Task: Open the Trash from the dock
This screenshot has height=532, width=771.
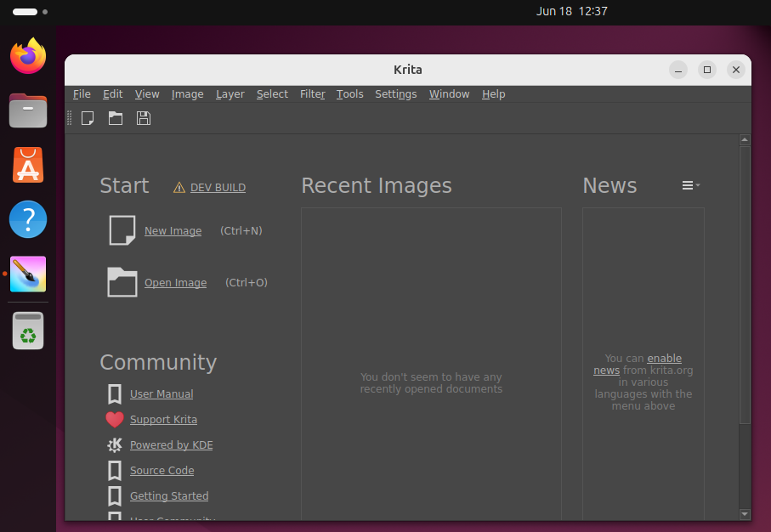Action: point(28,331)
